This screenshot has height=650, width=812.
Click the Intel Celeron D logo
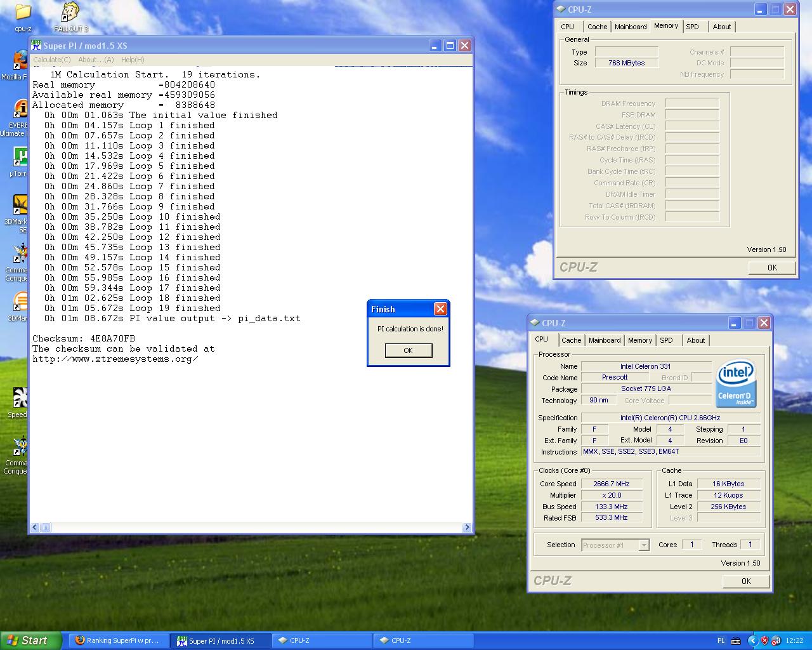click(736, 384)
